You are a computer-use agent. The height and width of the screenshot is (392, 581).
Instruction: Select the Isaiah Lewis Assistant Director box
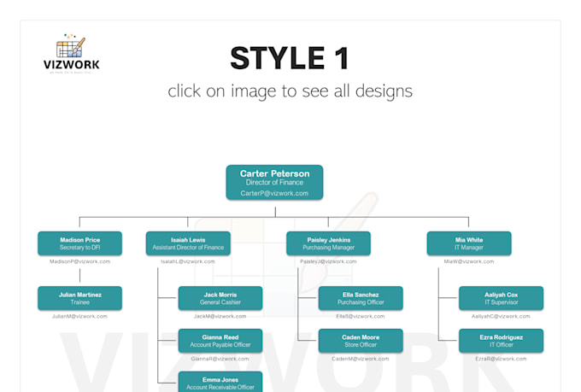pyautogui.click(x=188, y=243)
